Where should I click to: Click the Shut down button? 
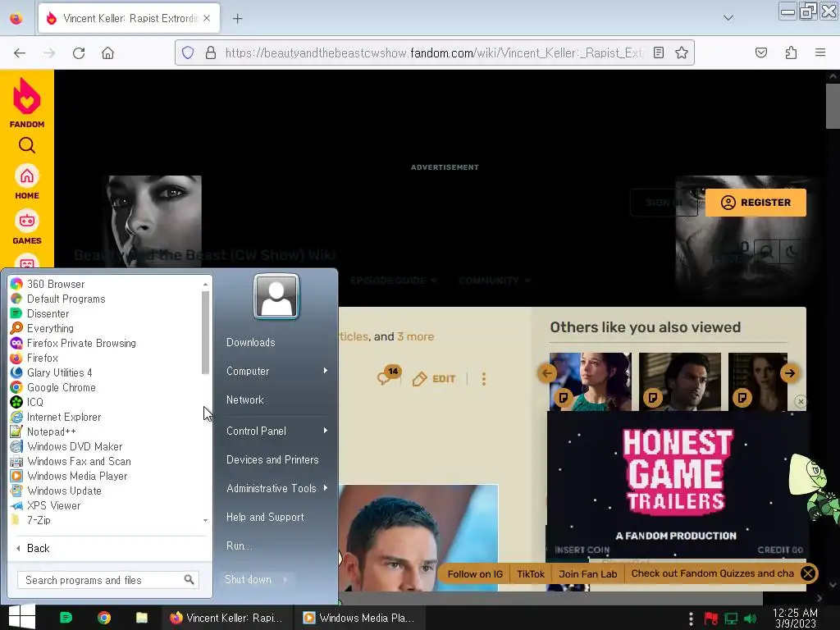point(248,580)
